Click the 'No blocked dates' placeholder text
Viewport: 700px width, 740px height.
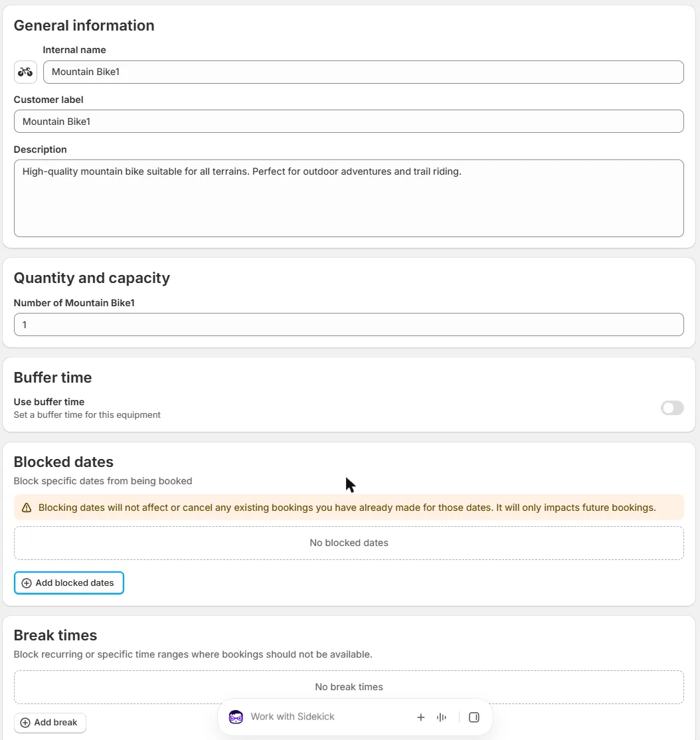coord(349,543)
